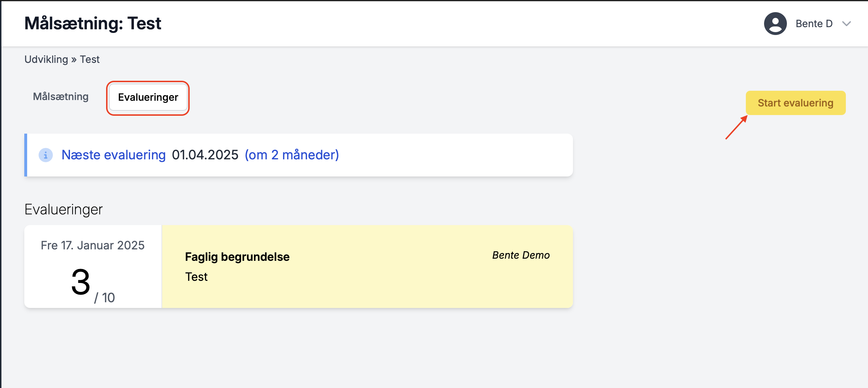Click the Faglig begrundelse heading

pos(237,257)
